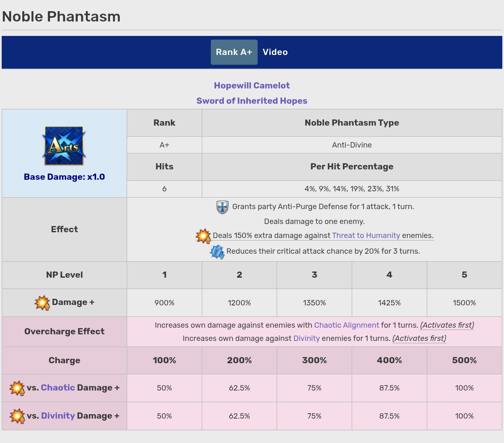
Task: Open the Sword of Inherited Hopes link
Action: tap(252, 101)
